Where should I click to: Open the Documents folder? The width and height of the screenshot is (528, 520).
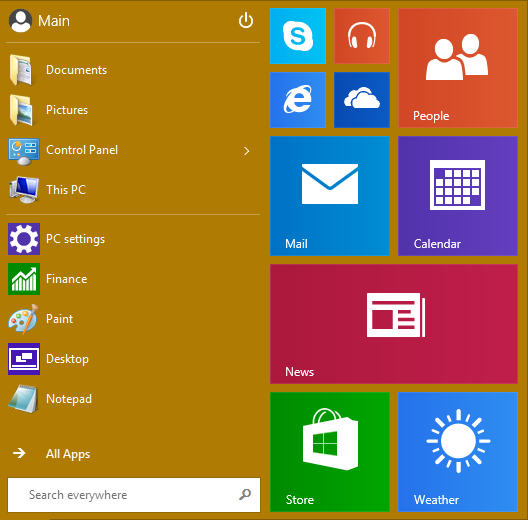click(133, 70)
